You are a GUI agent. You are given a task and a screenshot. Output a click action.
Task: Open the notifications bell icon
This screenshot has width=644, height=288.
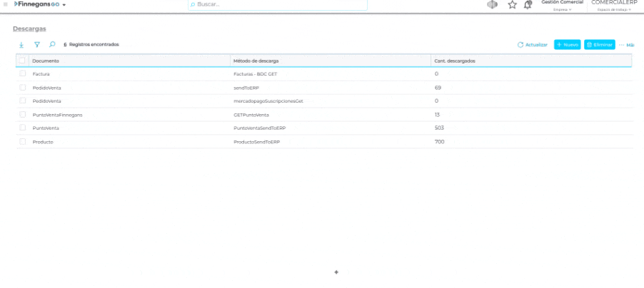(528, 5)
